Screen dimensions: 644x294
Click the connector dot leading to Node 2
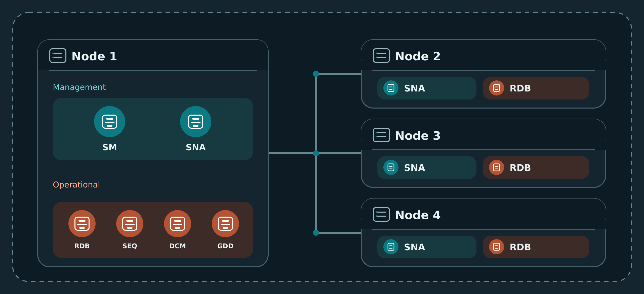[316, 74]
